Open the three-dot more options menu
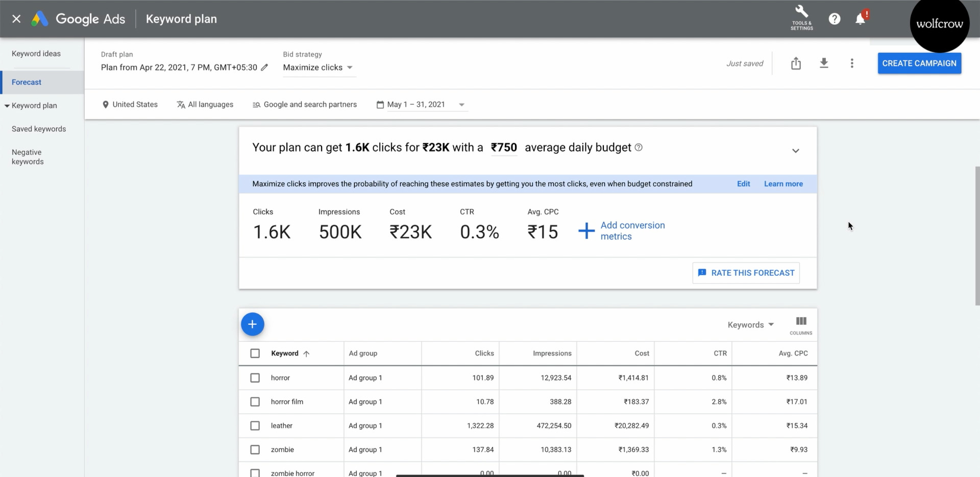Image resolution: width=980 pixels, height=477 pixels. pyautogui.click(x=852, y=63)
